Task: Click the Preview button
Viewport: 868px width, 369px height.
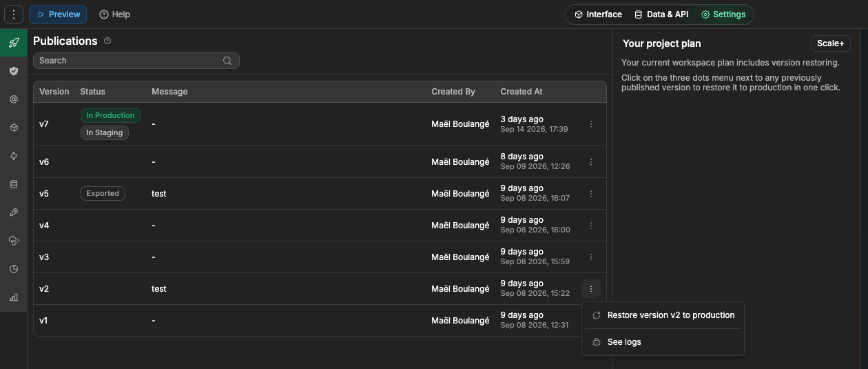Action: tap(58, 14)
